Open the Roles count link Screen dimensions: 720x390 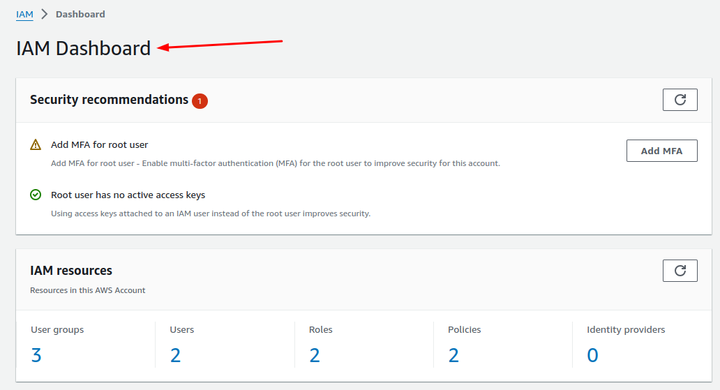[315, 355]
